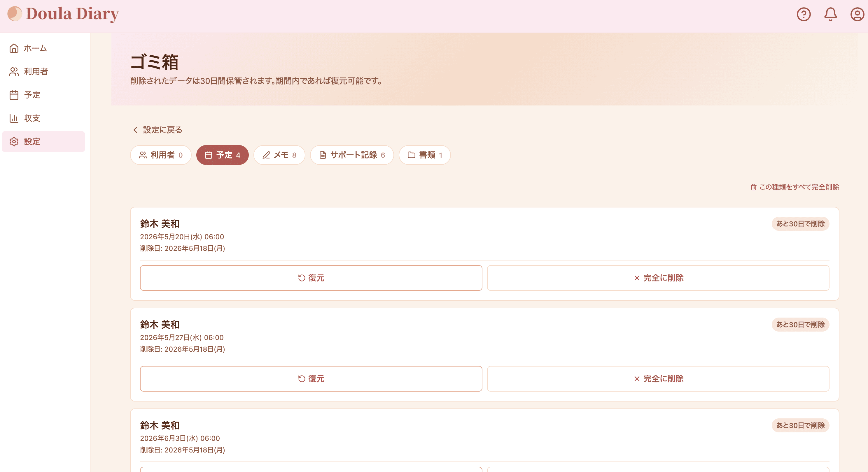Click date text 2026年5月27日(水) 06:00
Image resolution: width=868 pixels, height=472 pixels.
point(182,338)
